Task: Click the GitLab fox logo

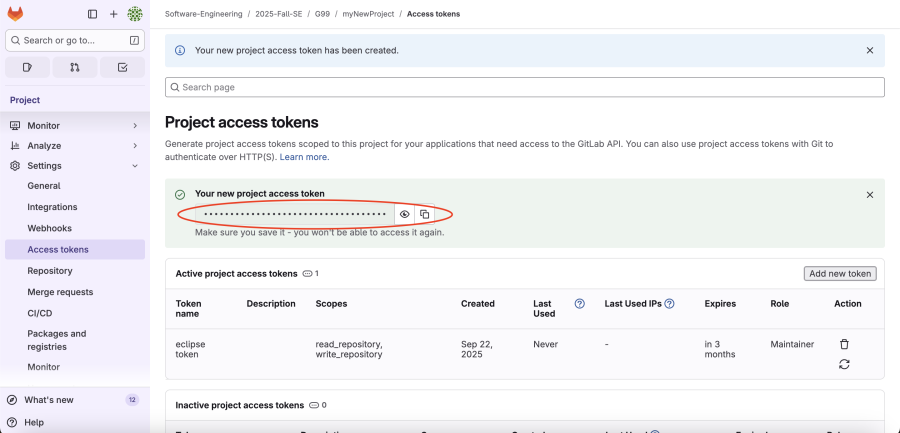Action: [x=15, y=14]
